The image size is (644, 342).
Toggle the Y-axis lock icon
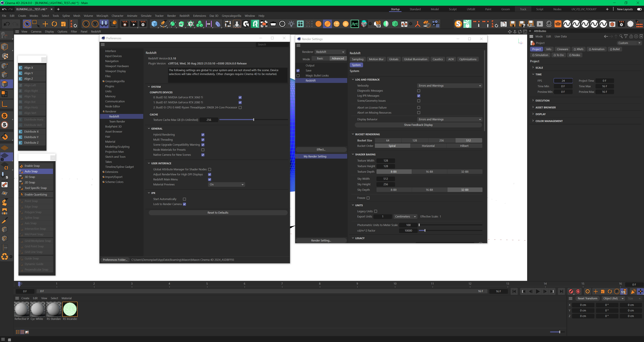[x=95, y=24]
